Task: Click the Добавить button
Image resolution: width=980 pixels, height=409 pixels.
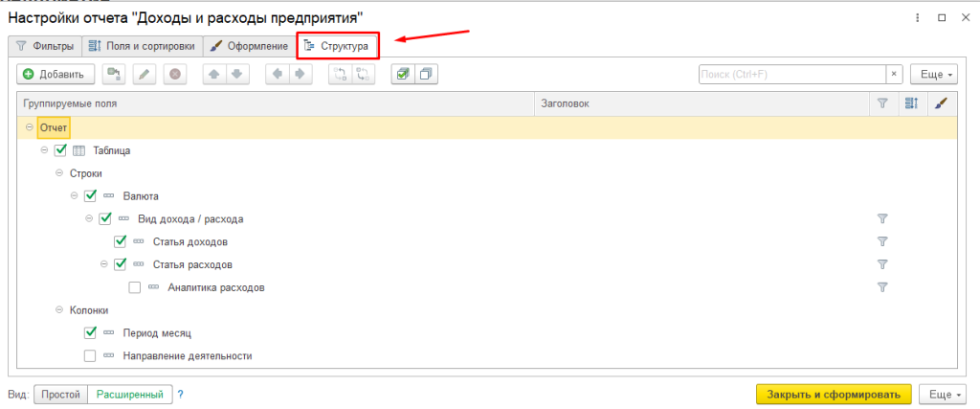Action: tap(55, 75)
